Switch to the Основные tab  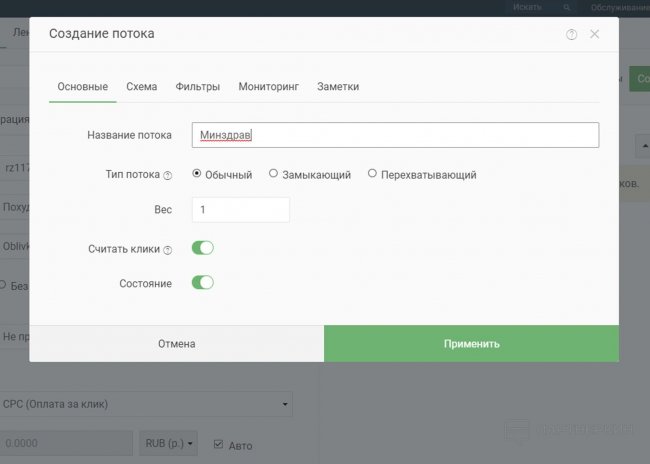pos(82,87)
